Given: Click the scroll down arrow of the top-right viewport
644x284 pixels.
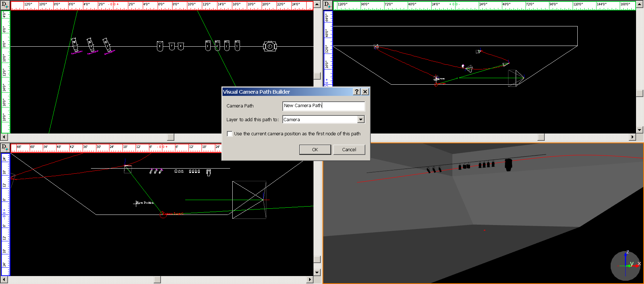Looking at the screenshot, I should [640, 130].
